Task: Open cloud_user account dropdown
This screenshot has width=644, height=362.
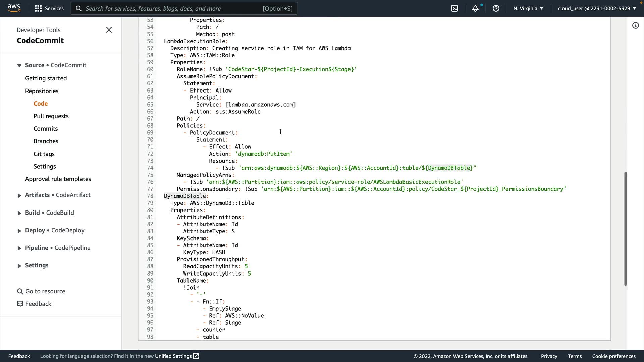Action: pos(597,8)
